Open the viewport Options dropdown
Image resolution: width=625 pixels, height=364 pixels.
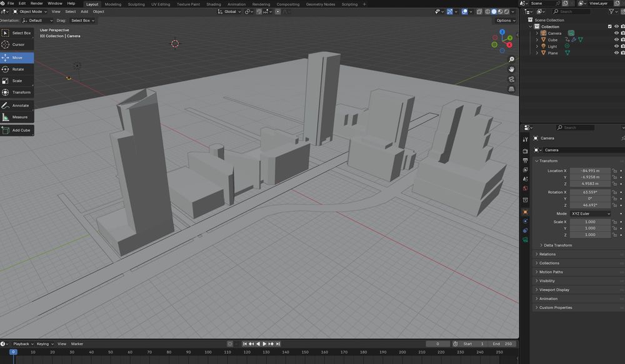tap(506, 21)
